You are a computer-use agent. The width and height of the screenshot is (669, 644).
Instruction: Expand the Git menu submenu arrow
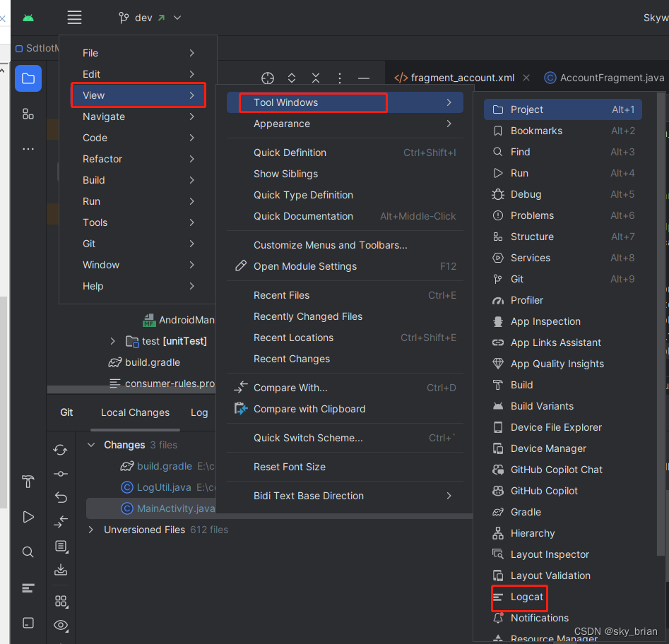tap(192, 244)
